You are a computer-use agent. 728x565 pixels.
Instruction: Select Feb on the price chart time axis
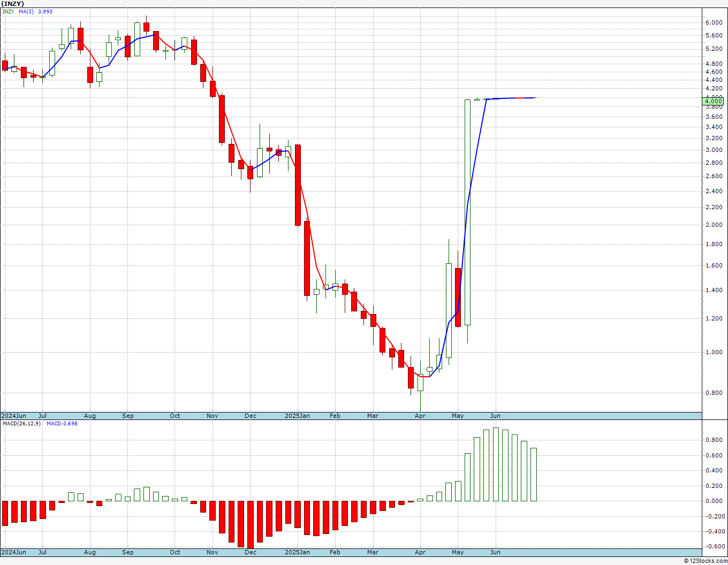[335, 416]
